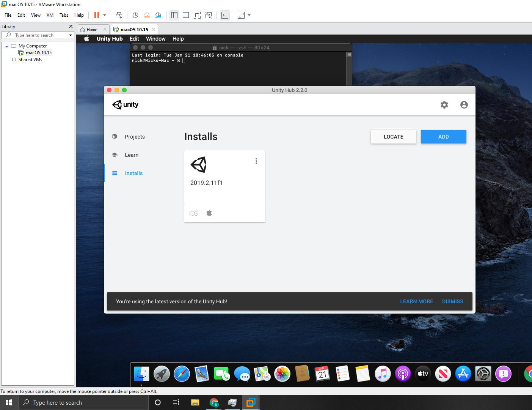Open the Windows Start menu

(x=9, y=402)
